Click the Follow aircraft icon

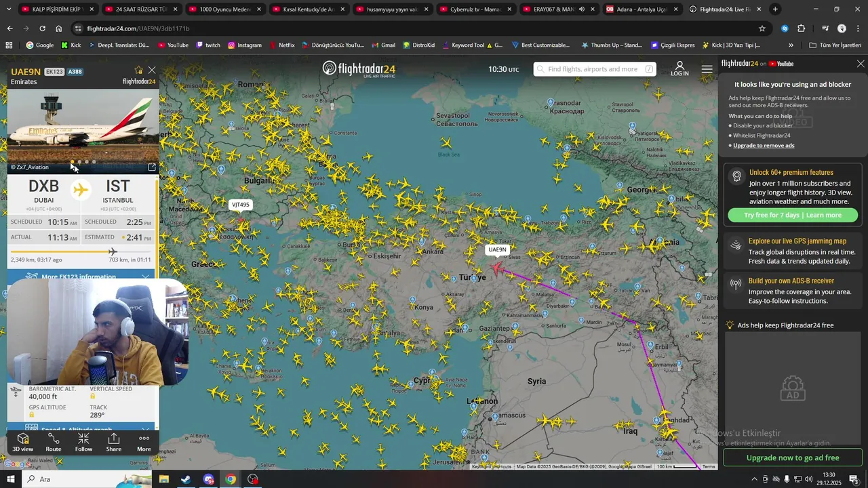[x=83, y=442]
